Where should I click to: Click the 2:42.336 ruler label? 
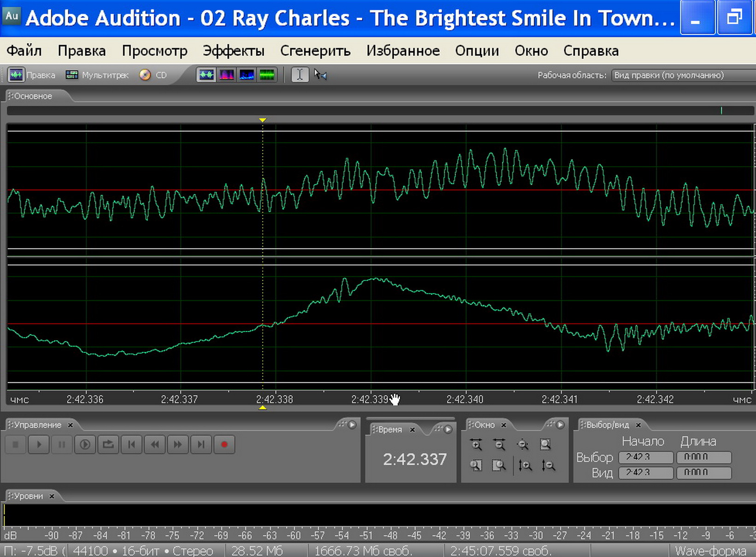(x=85, y=399)
